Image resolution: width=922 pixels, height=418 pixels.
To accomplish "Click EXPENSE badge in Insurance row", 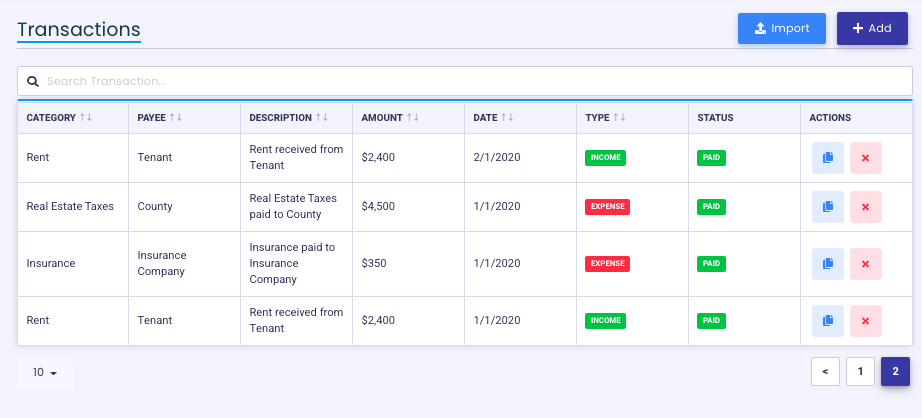I will pyautogui.click(x=607, y=263).
